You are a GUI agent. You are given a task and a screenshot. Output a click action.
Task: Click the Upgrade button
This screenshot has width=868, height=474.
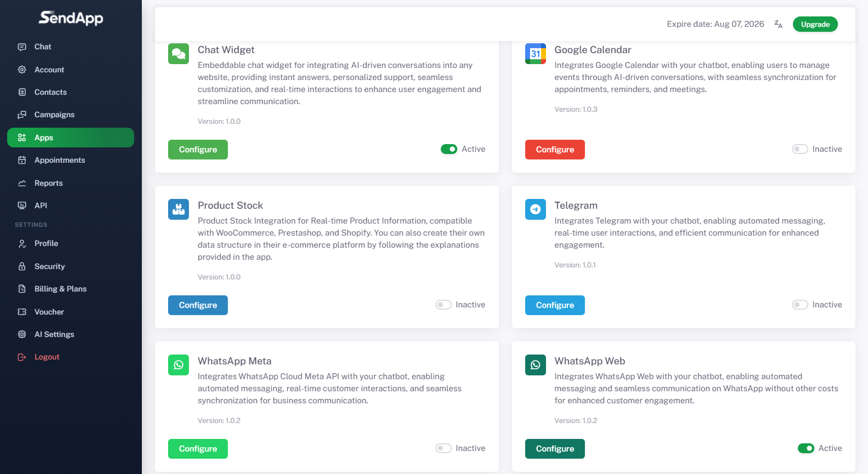click(815, 24)
